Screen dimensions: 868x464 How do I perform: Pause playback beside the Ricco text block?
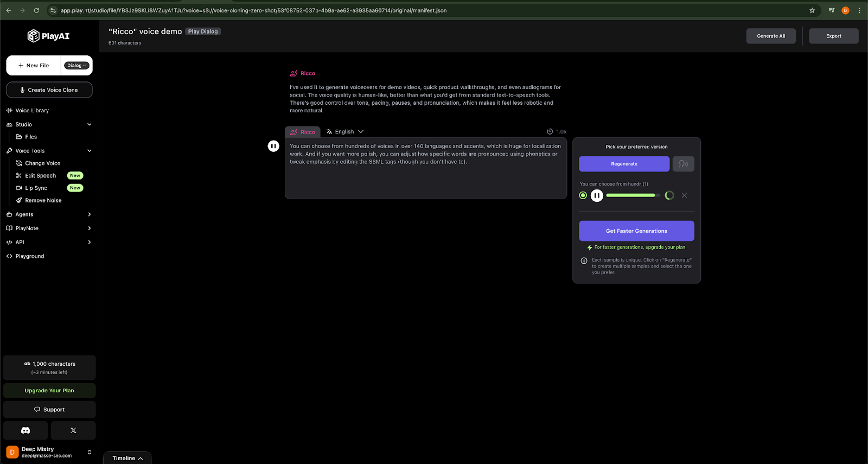273,146
